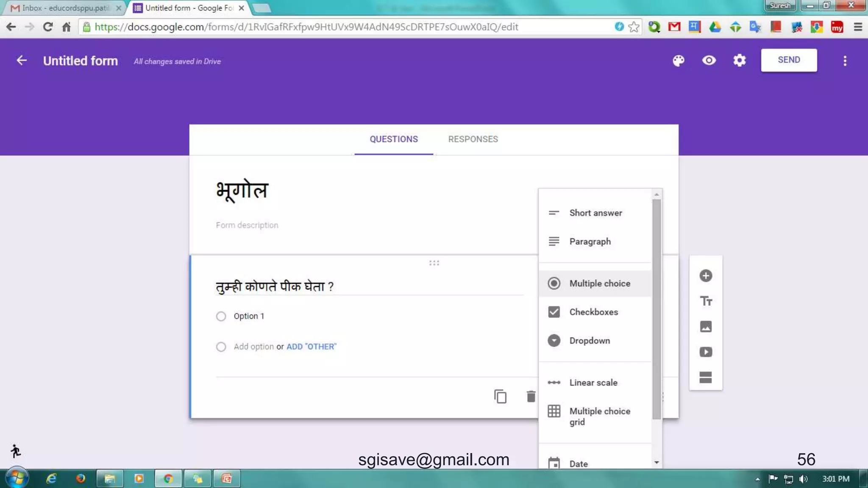Click the add video icon
This screenshot has width=868, height=488.
pyautogui.click(x=705, y=352)
